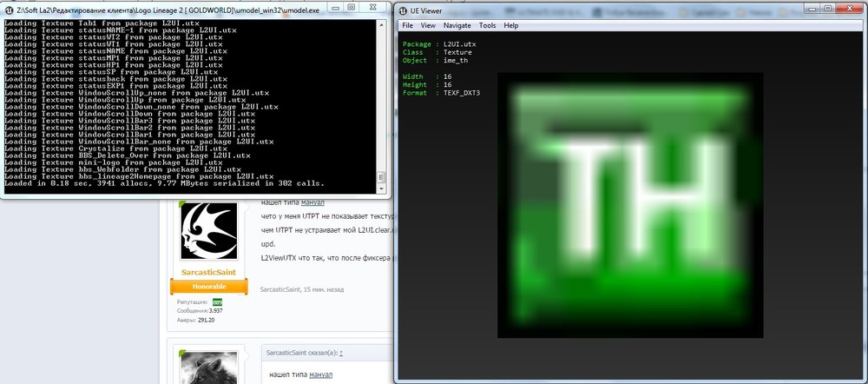
Task: Click the green TH texture preview
Action: pyautogui.click(x=629, y=205)
